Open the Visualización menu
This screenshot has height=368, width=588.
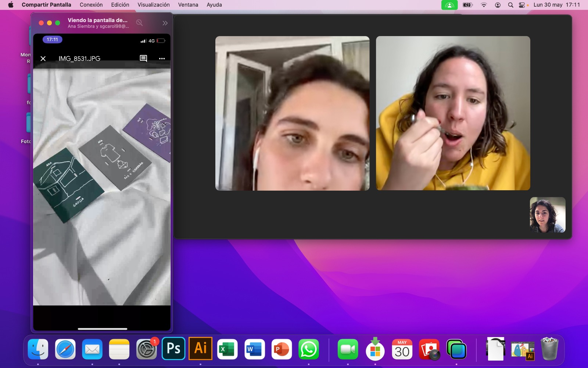(x=154, y=5)
